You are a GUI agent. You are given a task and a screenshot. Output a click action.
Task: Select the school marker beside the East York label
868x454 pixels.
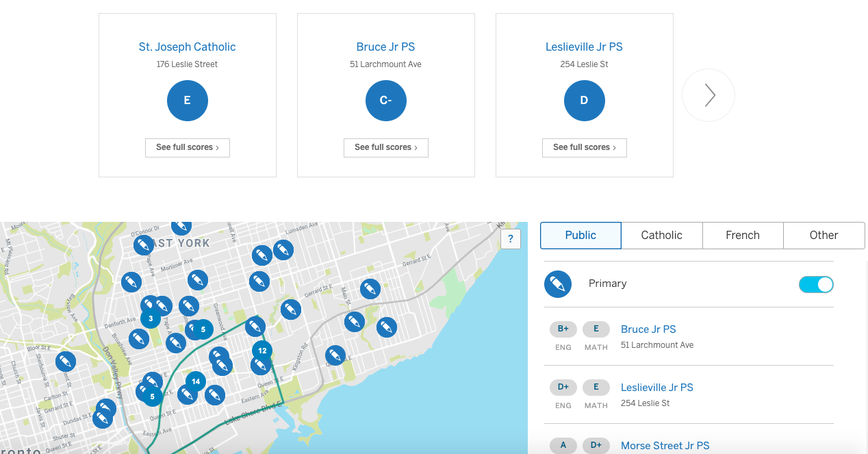144,246
